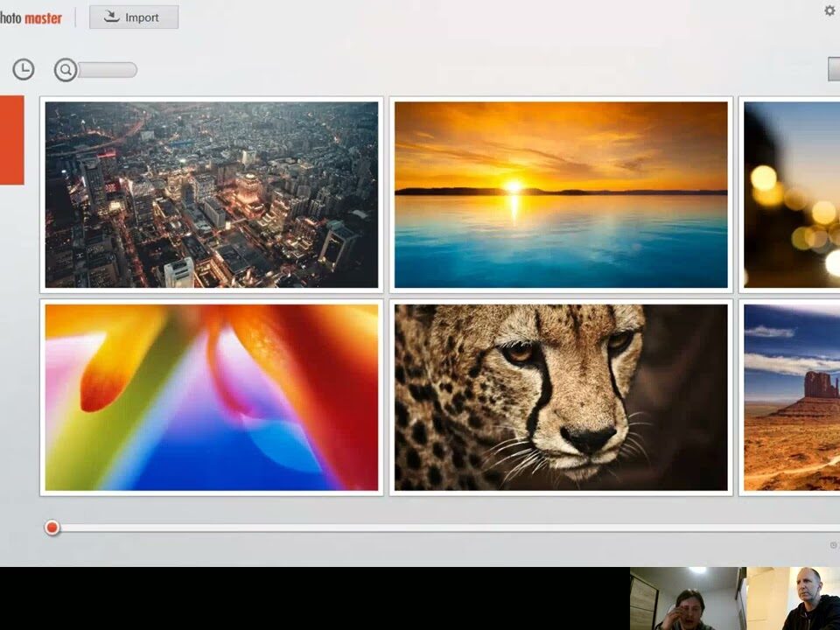This screenshot has width=840, height=630.
Task: Select the orange tab on the left sidebar
Action: 11,140
